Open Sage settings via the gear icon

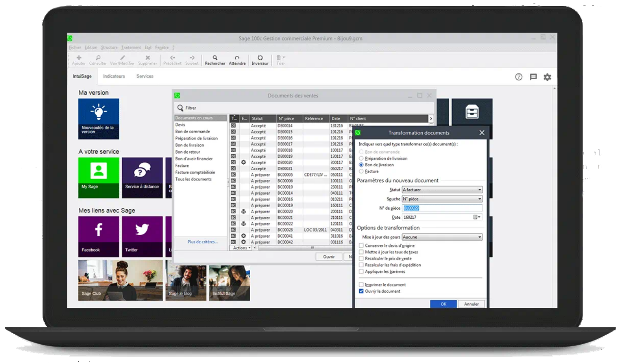point(548,77)
